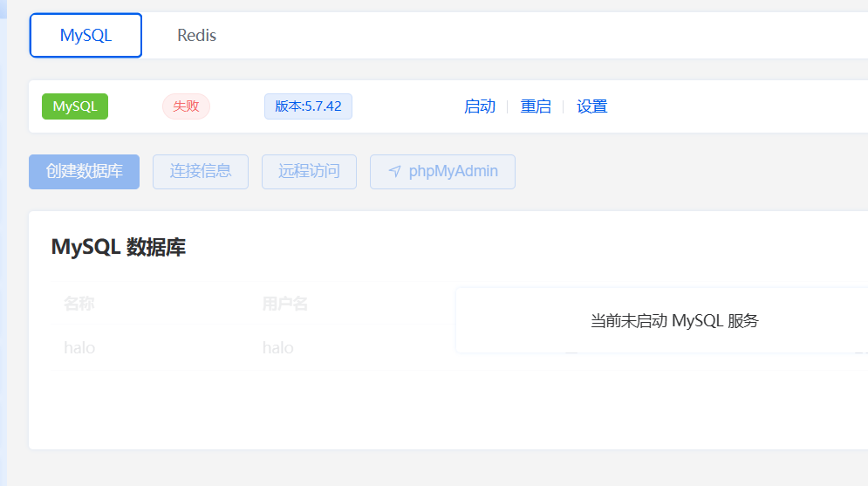Click the 失败 status tag

[186, 106]
